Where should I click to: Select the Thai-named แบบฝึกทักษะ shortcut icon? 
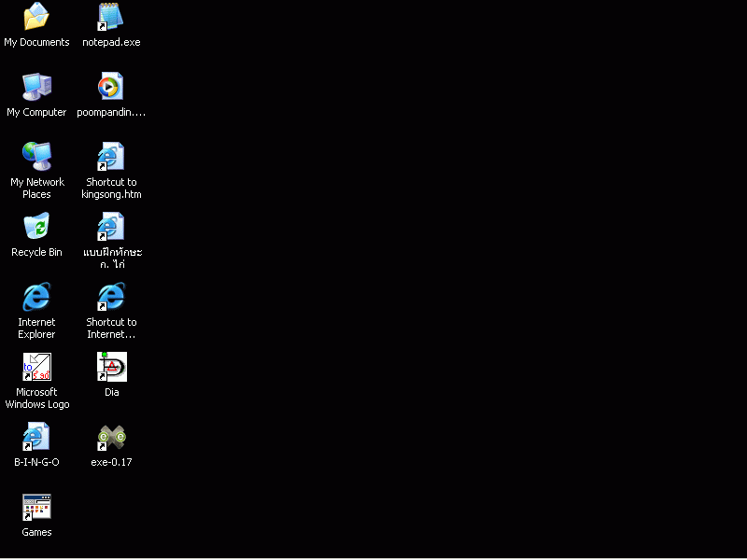pos(111,227)
